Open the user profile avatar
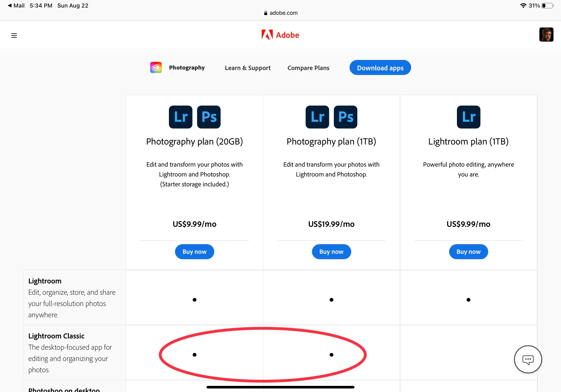Viewport: 561px width, 392px height. [546, 35]
